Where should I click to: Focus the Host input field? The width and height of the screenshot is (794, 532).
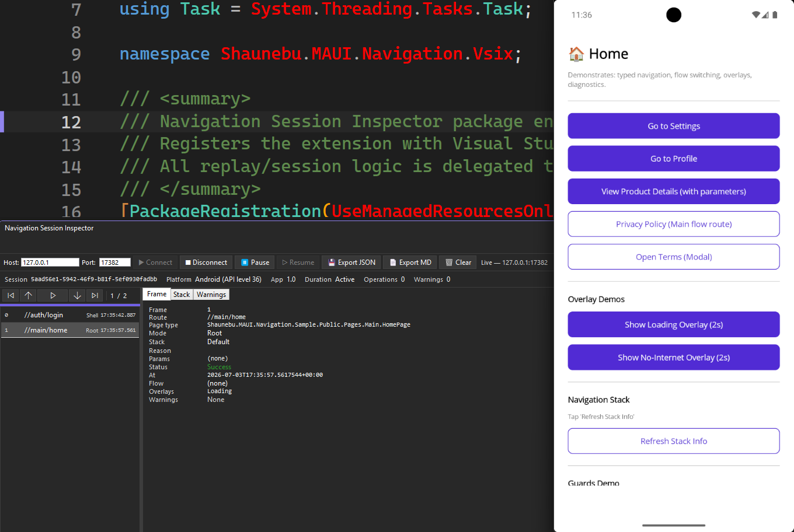pyautogui.click(x=50, y=262)
